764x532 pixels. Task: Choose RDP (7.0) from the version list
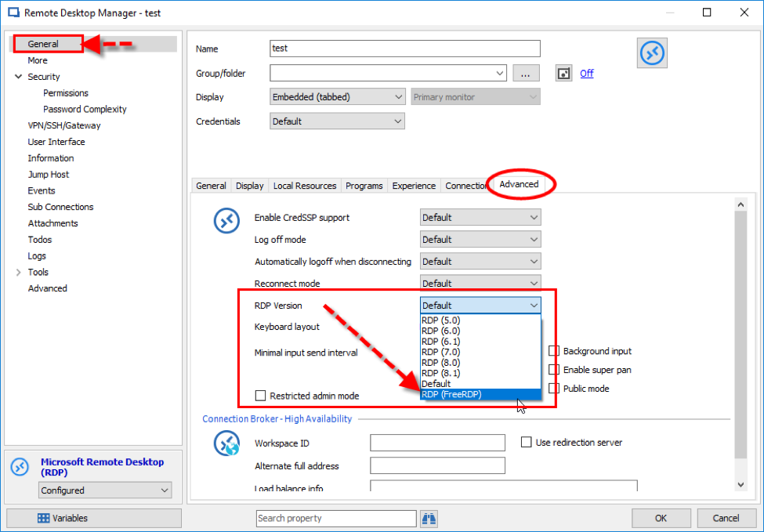click(480, 352)
